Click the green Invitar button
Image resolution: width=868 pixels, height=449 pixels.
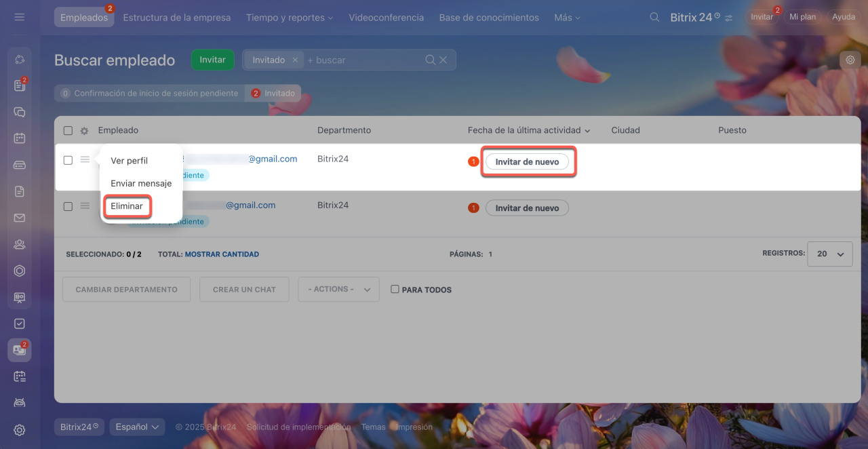212,60
